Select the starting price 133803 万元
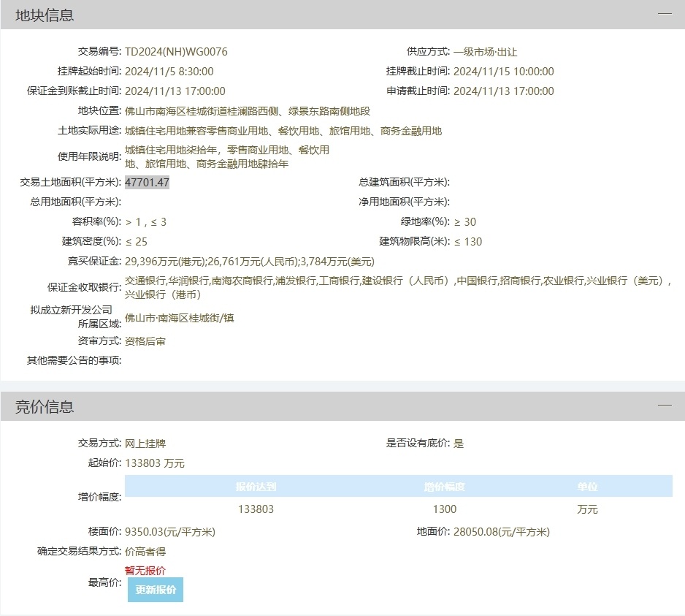 pos(156,460)
